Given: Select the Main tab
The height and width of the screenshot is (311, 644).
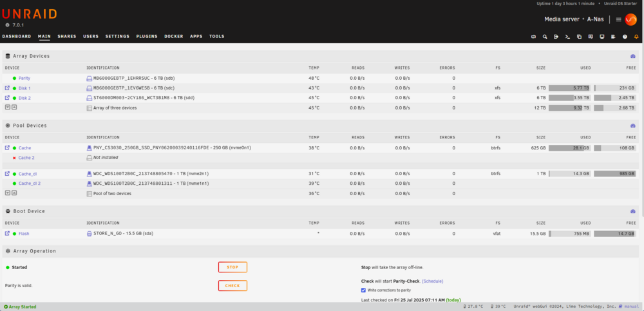Looking at the screenshot, I should point(44,37).
